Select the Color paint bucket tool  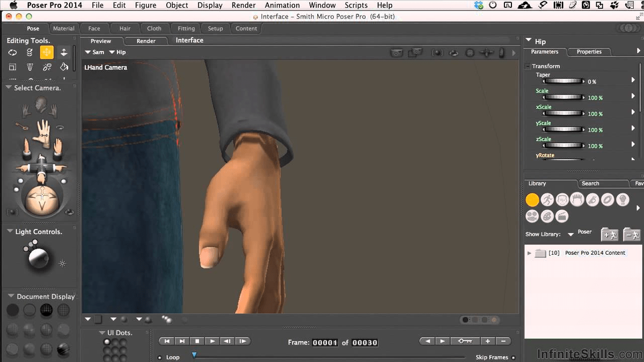coord(64,67)
